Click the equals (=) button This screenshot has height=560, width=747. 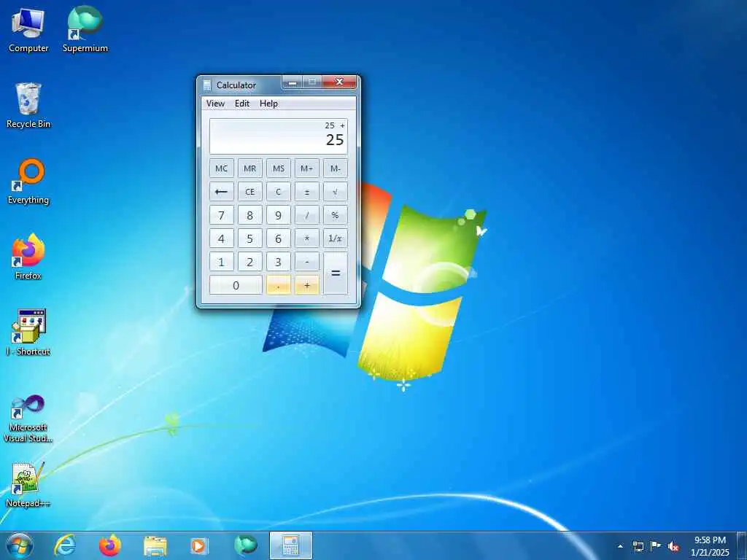(336, 273)
